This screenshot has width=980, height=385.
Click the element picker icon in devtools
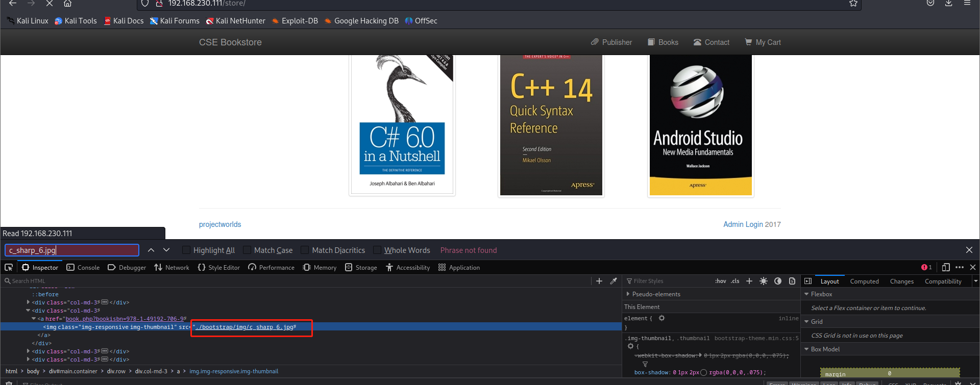(x=9, y=267)
